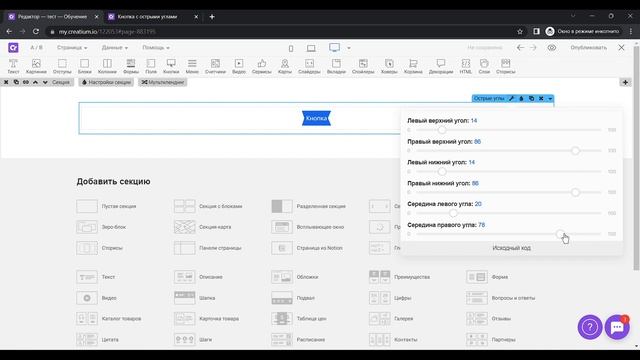Open the A/B testing menu item

tap(36, 48)
